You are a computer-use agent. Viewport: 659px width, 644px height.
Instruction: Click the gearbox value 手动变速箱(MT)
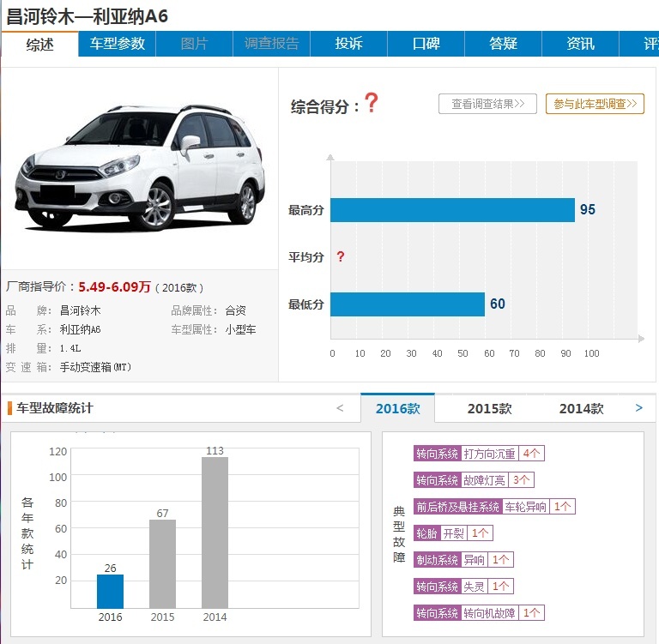click(x=95, y=367)
